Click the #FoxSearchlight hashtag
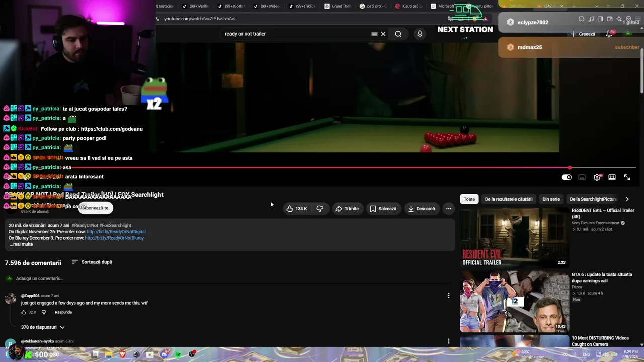Viewport: 644px width, 362px height. [x=115, y=225]
